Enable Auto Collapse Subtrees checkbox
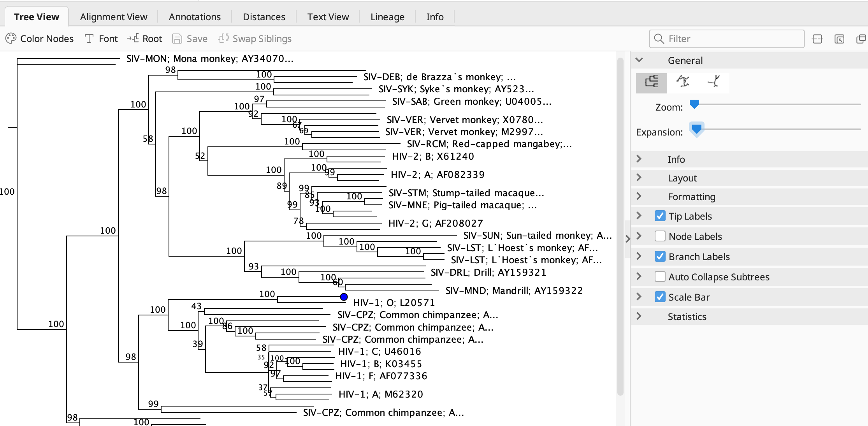This screenshot has width=868, height=426. point(660,277)
